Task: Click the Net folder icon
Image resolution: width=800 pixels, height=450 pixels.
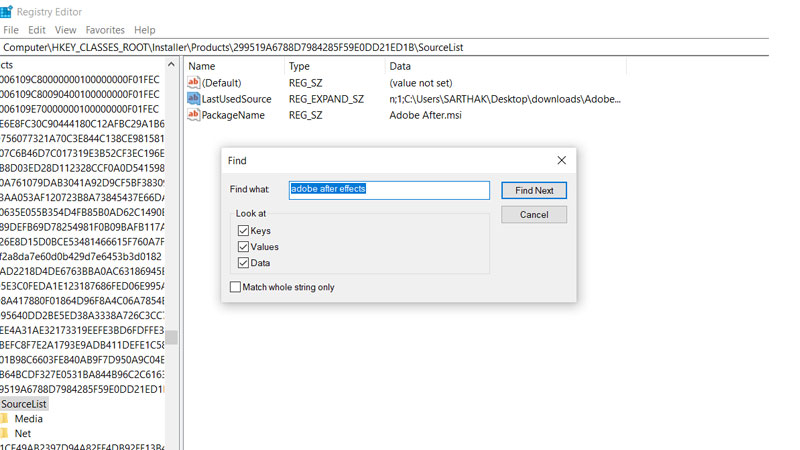Action: pyautogui.click(x=5, y=433)
